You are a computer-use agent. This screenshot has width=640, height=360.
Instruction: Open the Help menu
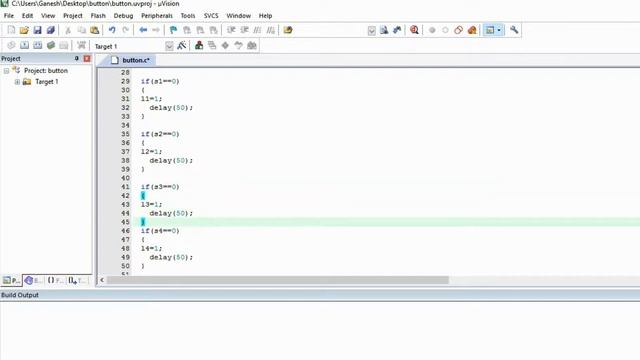[265, 16]
